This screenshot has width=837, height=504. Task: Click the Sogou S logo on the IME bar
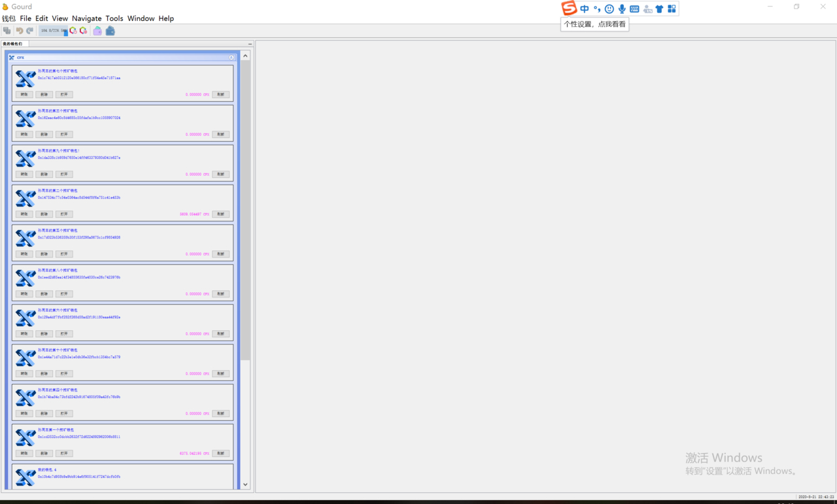pos(570,8)
